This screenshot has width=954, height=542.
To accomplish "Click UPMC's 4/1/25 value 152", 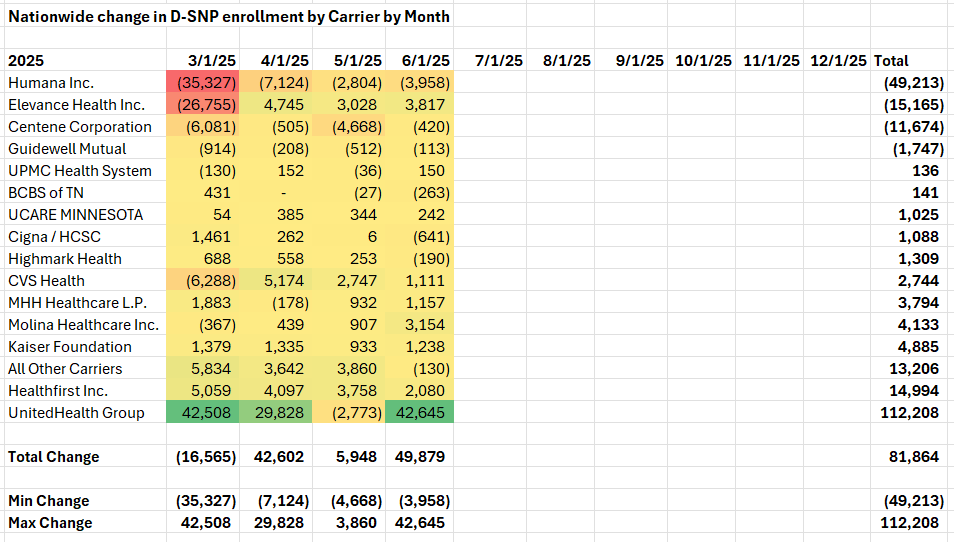I will point(276,170).
